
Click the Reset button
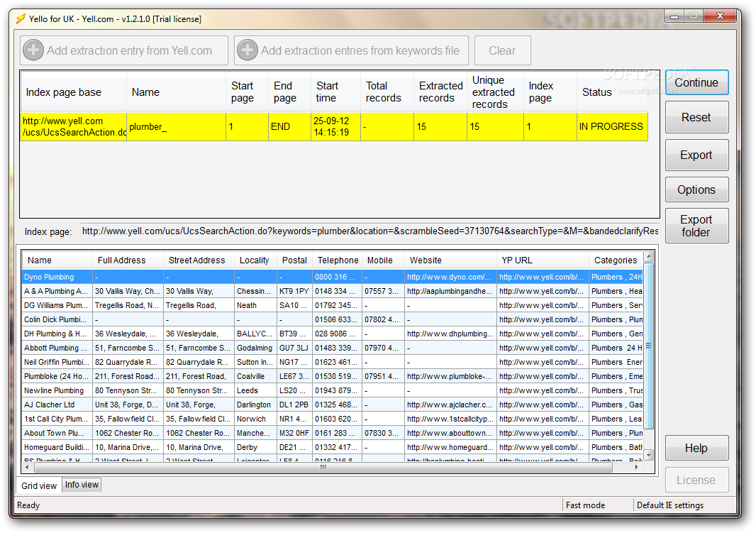[696, 117]
